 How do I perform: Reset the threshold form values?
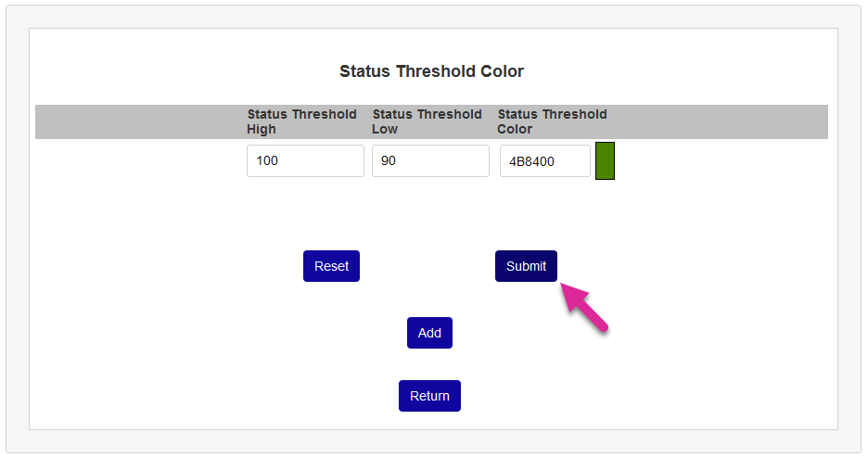coord(331,266)
